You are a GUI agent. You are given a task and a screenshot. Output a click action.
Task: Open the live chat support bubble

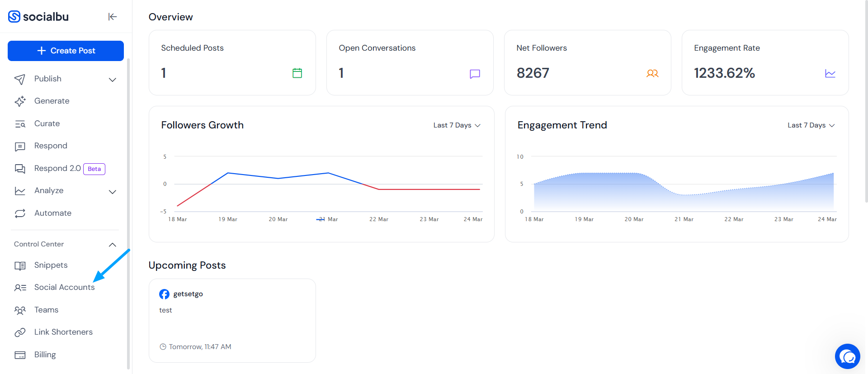847,356
